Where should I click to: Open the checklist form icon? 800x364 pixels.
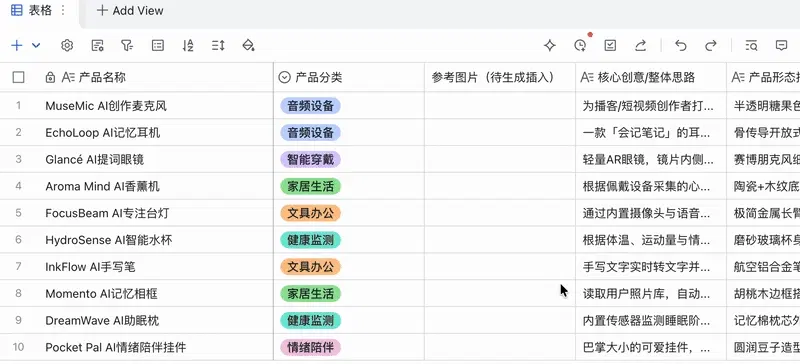[610, 45]
